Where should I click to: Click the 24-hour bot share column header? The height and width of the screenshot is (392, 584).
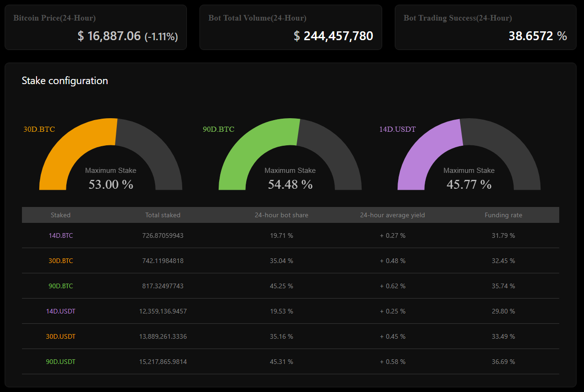click(x=281, y=215)
